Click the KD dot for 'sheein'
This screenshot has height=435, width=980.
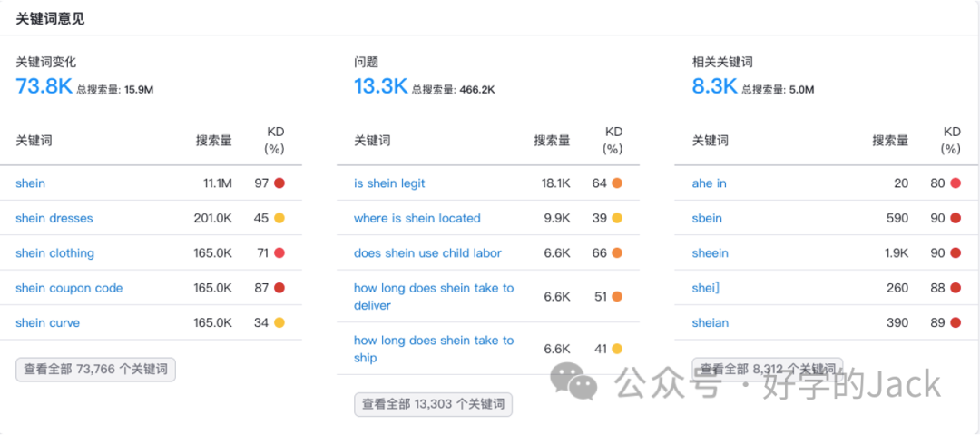pos(955,253)
